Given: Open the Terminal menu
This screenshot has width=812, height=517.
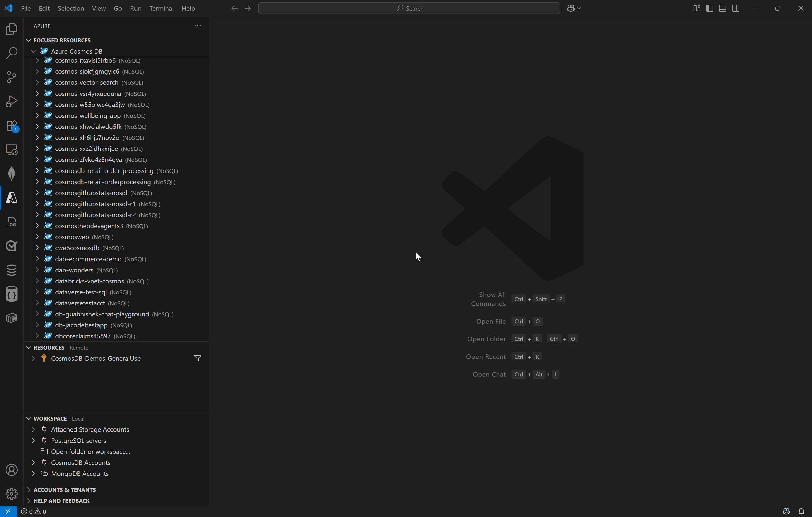Looking at the screenshot, I should pos(162,8).
